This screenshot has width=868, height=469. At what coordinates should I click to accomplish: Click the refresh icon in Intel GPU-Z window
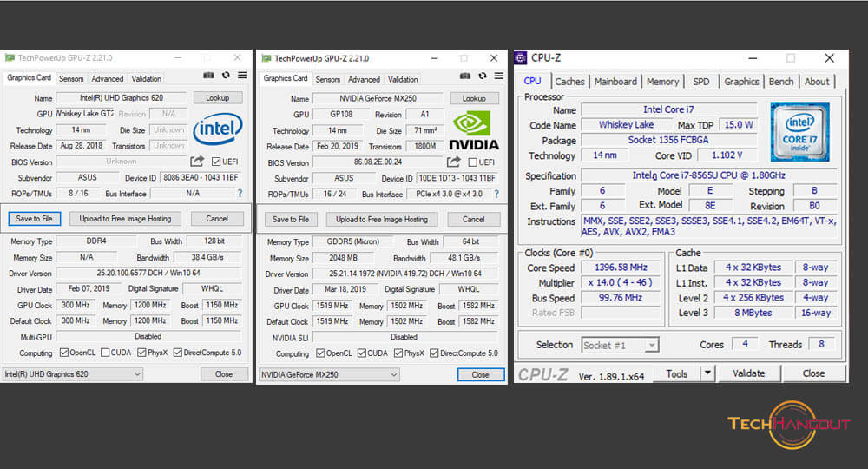coord(226,76)
